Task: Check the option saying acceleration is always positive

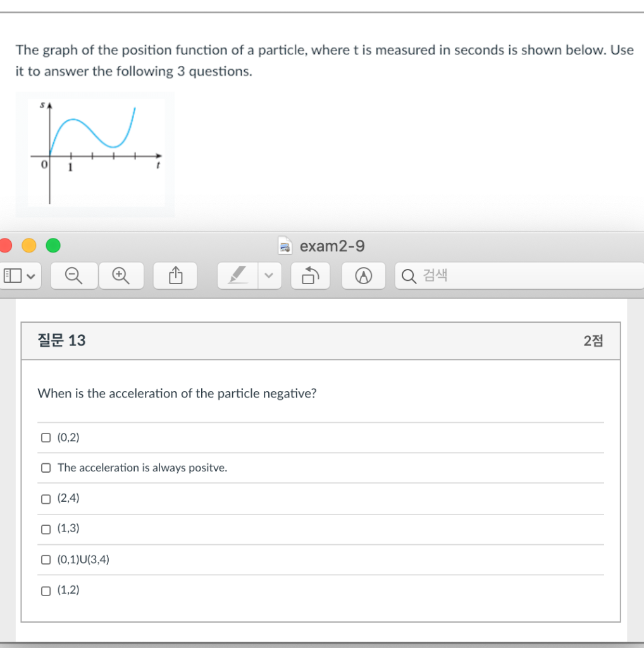Action: click(x=46, y=468)
